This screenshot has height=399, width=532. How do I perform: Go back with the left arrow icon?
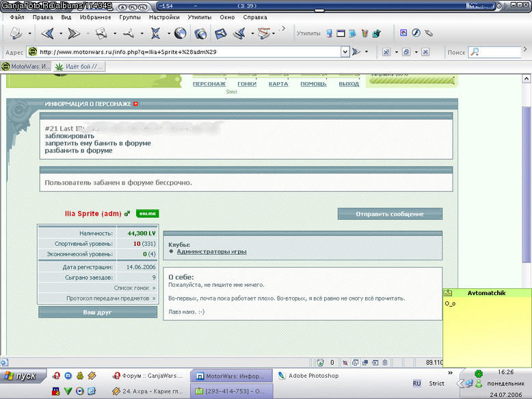pyautogui.click(x=48, y=33)
